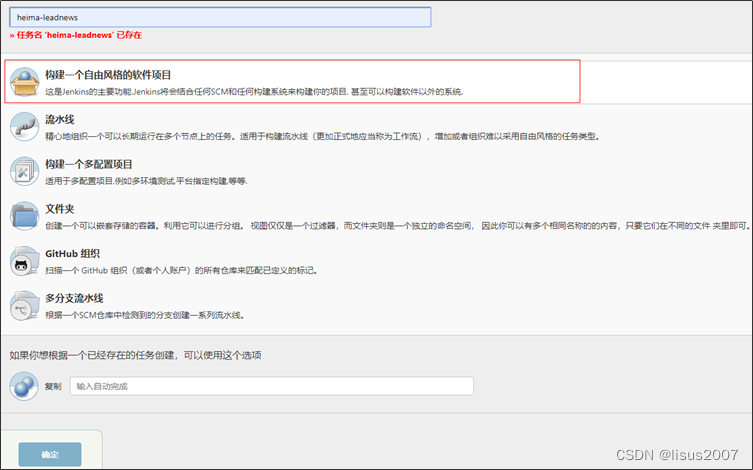Click the 流水线 pipeline pipe icon
The width and height of the screenshot is (753, 470).
click(x=24, y=126)
